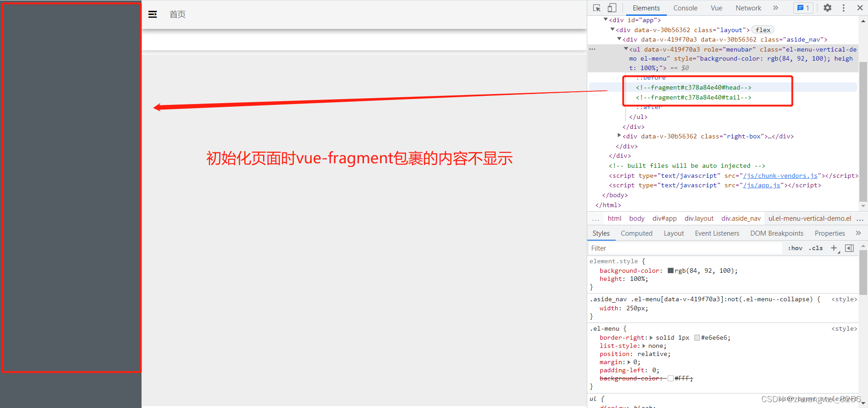This screenshot has width=868, height=408.
Task: Collapse the aside_nav div node
Action: pyautogui.click(x=619, y=39)
